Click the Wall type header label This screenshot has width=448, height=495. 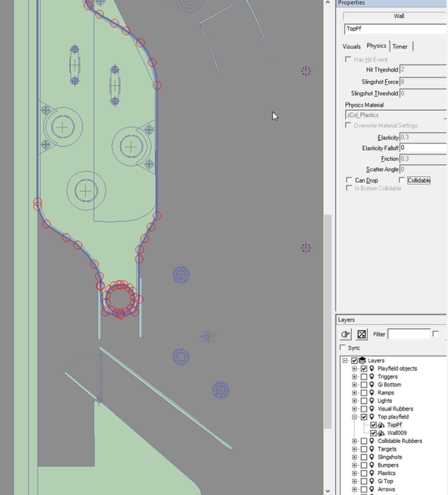point(399,16)
